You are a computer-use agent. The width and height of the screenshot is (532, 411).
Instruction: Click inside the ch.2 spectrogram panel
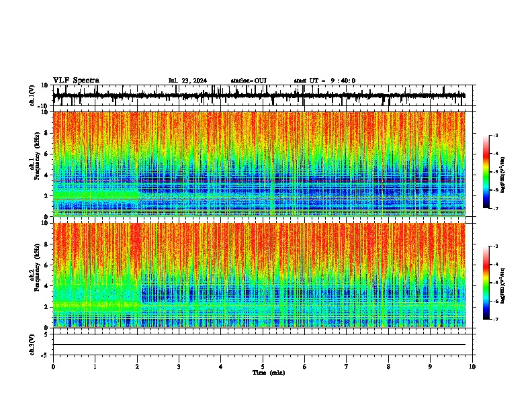[259, 275]
